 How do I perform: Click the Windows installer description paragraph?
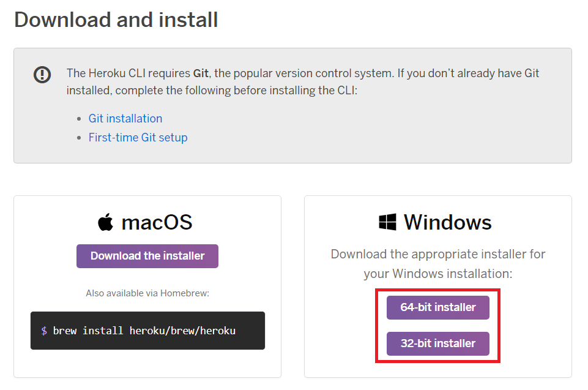pyautogui.click(x=438, y=264)
